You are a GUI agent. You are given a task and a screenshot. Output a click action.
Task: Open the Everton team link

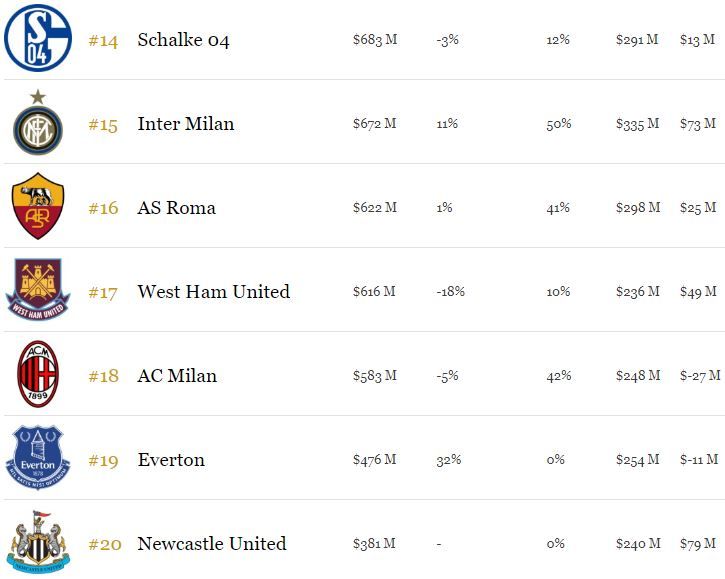(x=171, y=460)
